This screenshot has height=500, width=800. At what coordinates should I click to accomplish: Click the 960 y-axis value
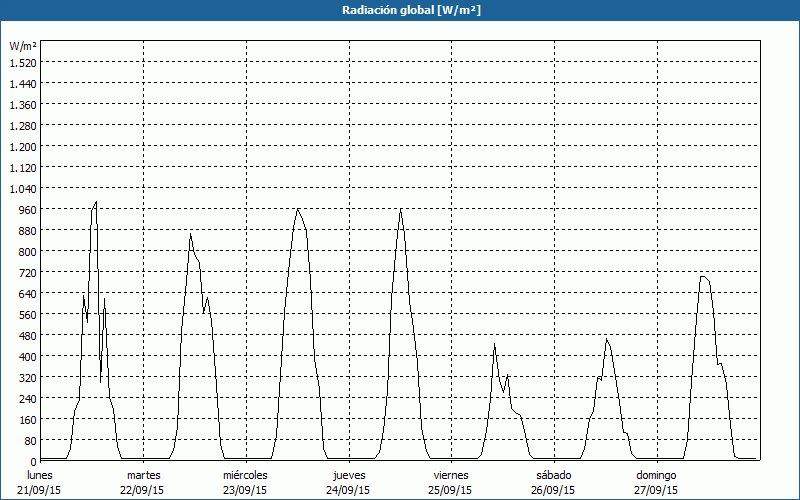coord(29,210)
